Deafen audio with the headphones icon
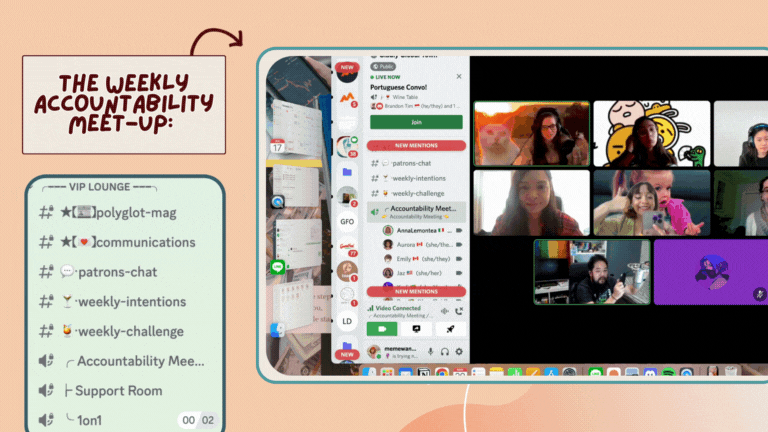 [445, 351]
